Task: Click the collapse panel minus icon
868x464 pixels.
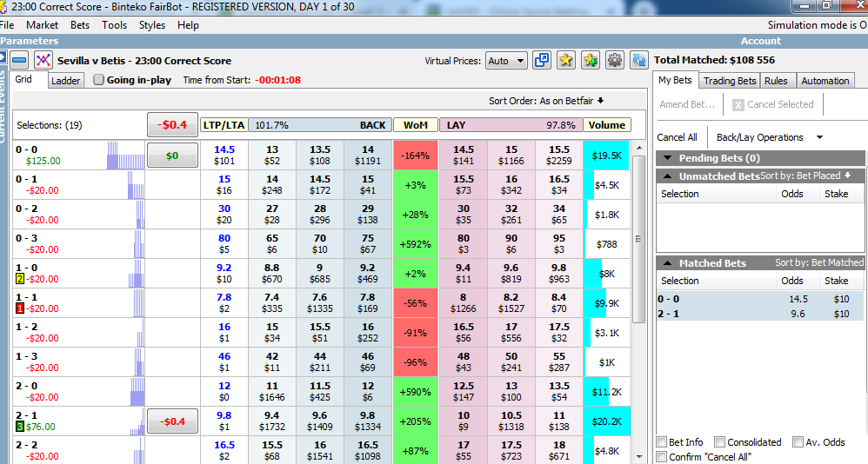Action: pyautogui.click(x=19, y=60)
